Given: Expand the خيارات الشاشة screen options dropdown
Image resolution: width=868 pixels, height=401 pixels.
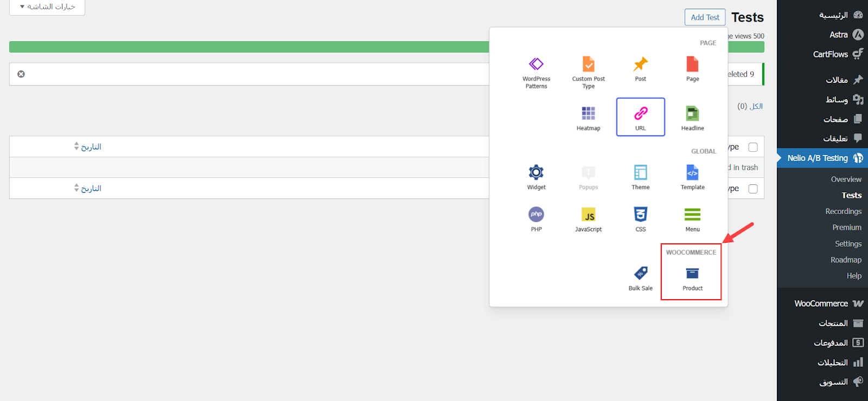Looking at the screenshot, I should (47, 7).
